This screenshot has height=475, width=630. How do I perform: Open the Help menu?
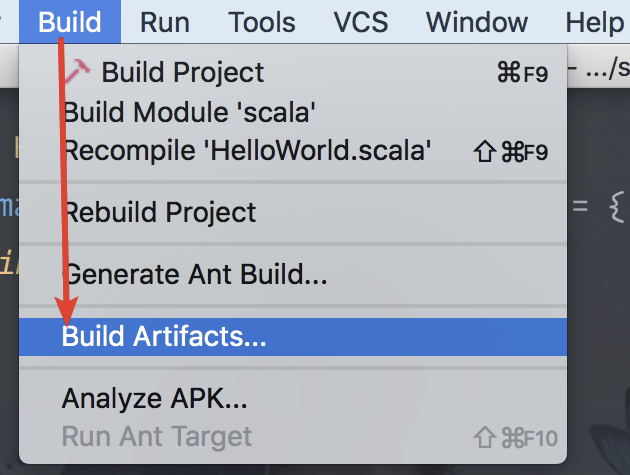[594, 21]
